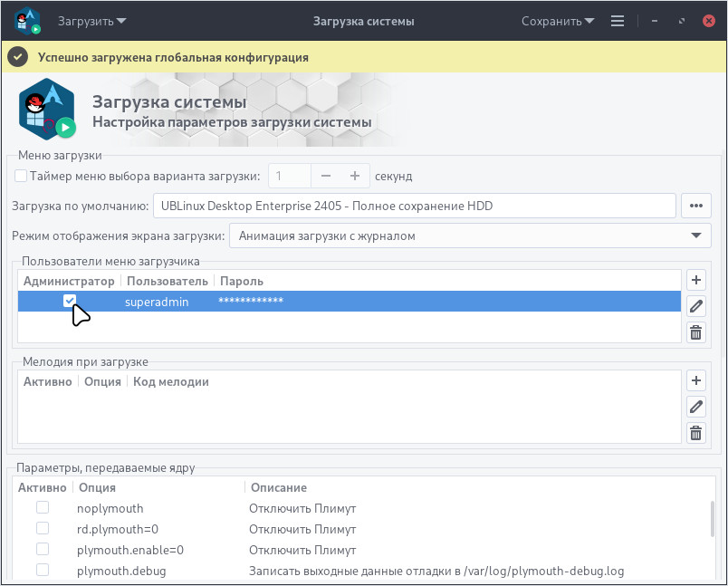Click the restore window button
The height and width of the screenshot is (586, 728).
[681, 21]
